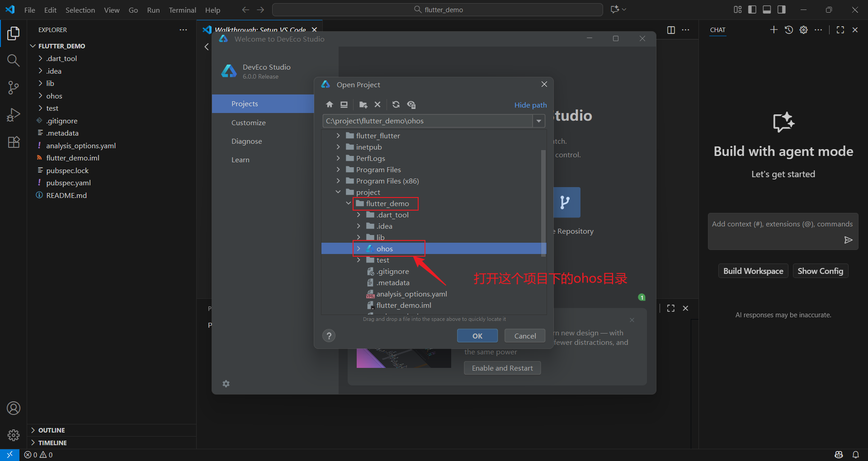Open remote window indicator in status bar
868x461 pixels.
point(9,455)
